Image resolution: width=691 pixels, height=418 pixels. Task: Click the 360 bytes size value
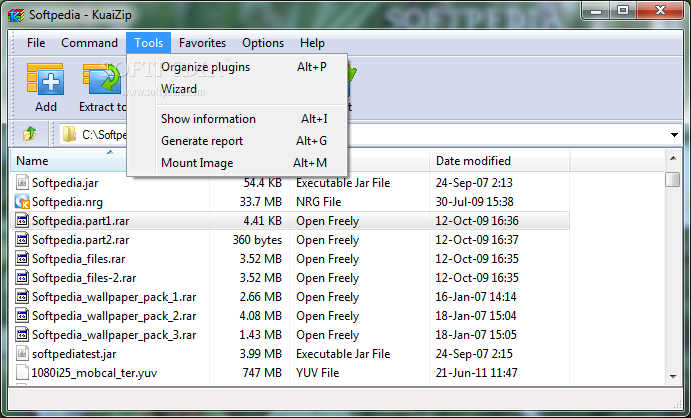point(257,240)
